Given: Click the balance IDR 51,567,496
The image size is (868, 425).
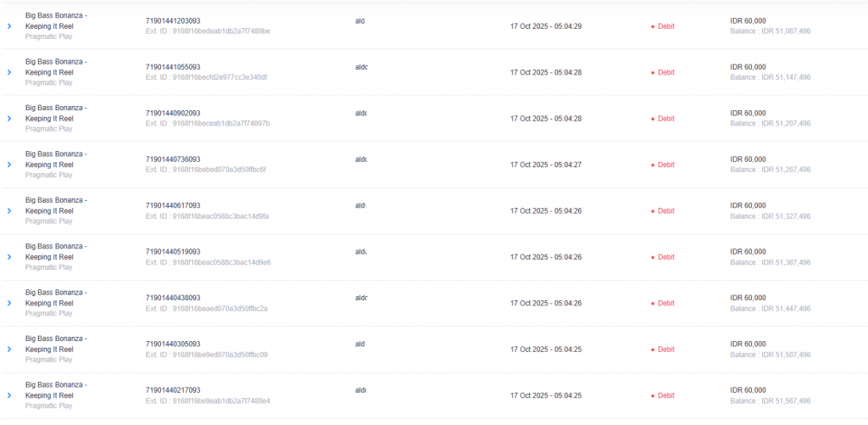Looking at the screenshot, I should tap(771, 400).
